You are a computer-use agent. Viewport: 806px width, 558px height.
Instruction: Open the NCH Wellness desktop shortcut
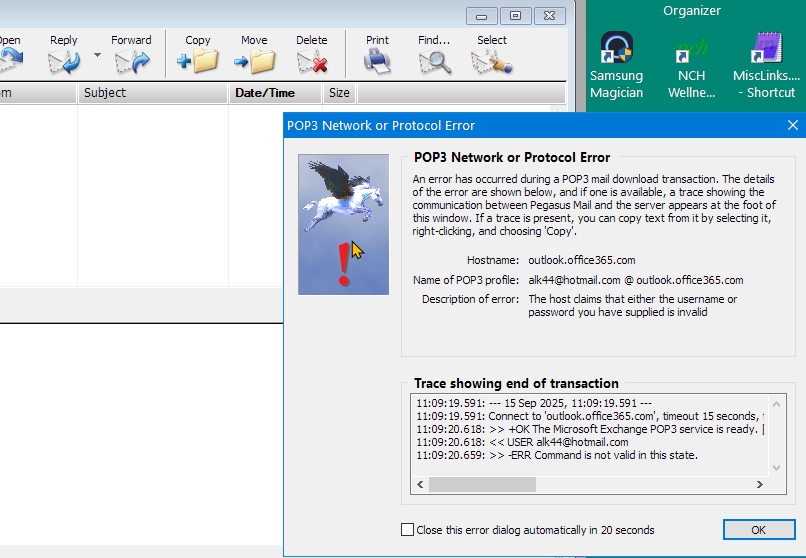[x=691, y=65]
